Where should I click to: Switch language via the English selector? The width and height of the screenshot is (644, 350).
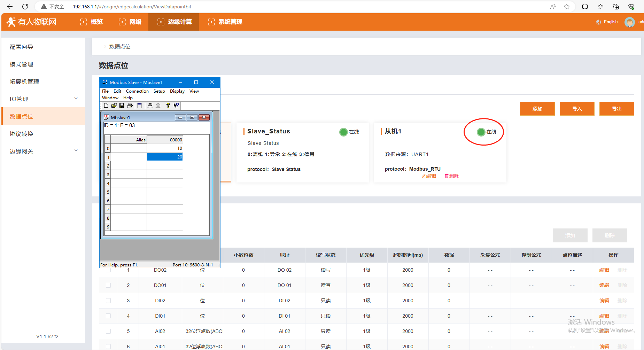(607, 22)
